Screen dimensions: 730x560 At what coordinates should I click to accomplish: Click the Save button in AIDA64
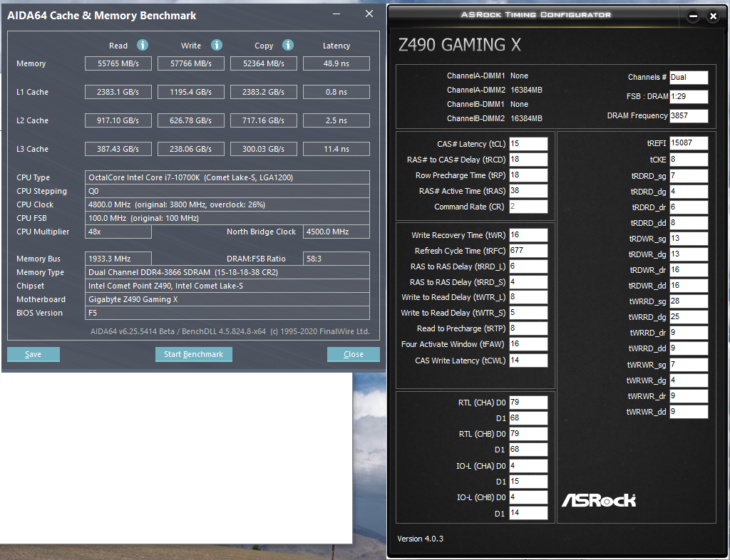click(33, 354)
